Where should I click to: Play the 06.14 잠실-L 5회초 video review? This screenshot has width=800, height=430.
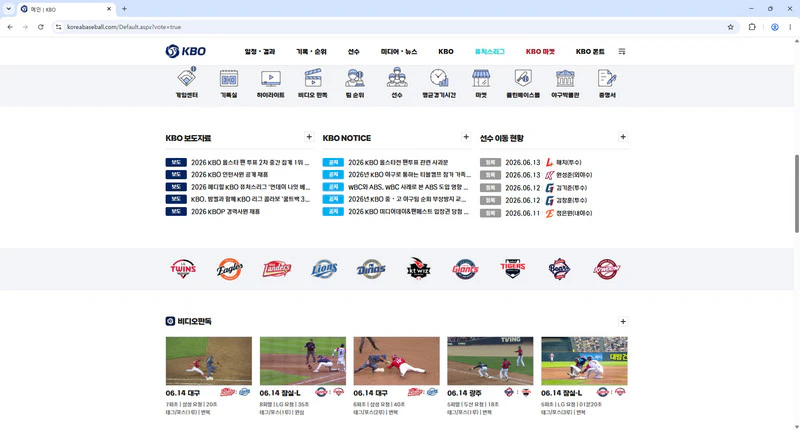tap(584, 361)
